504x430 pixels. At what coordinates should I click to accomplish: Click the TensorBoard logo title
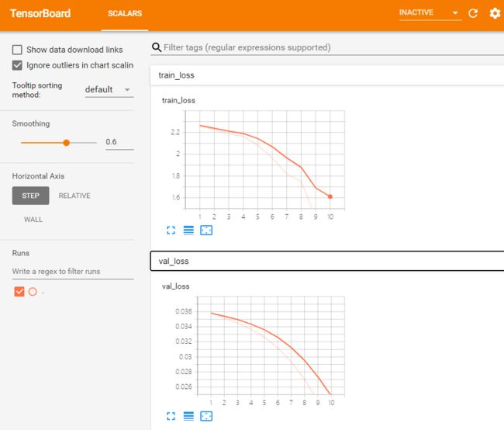[x=40, y=13]
